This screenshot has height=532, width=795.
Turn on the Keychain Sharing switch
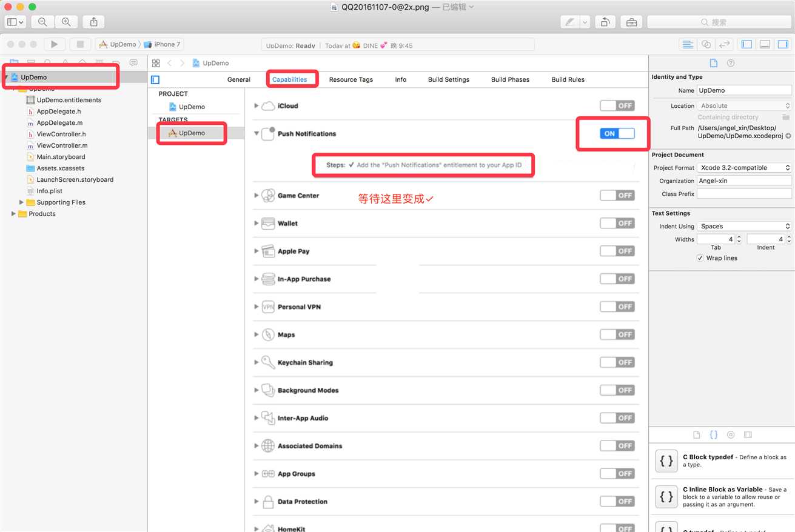tap(617, 362)
